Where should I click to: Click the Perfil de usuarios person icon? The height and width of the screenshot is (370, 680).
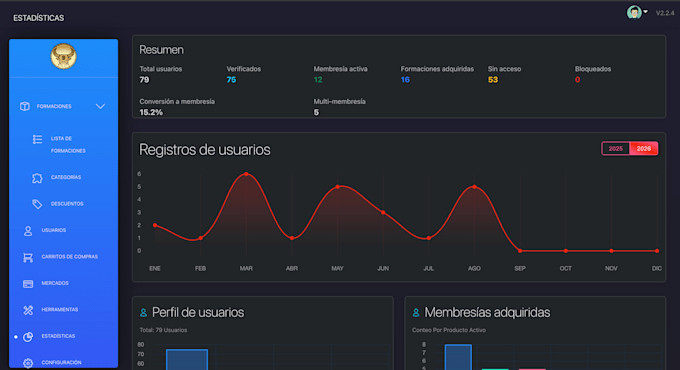[143, 312]
